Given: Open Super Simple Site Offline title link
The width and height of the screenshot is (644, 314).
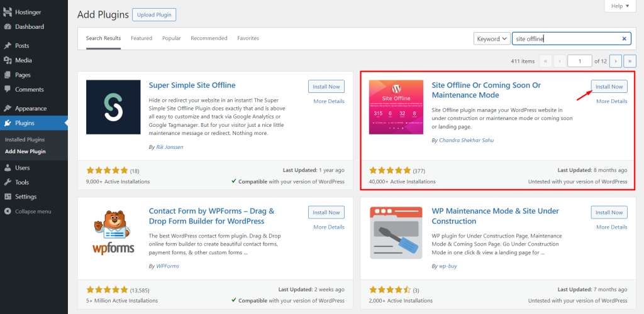Looking at the screenshot, I should pos(192,85).
